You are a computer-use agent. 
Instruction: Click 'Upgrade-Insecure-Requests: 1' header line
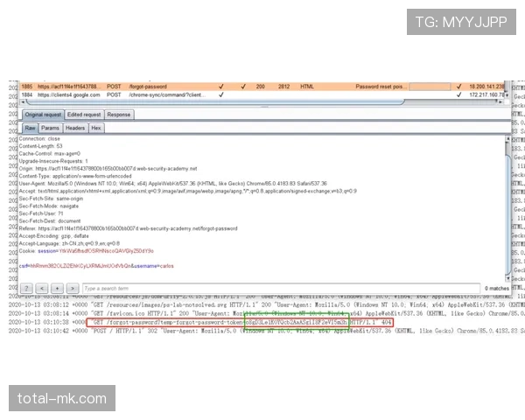click(53, 161)
